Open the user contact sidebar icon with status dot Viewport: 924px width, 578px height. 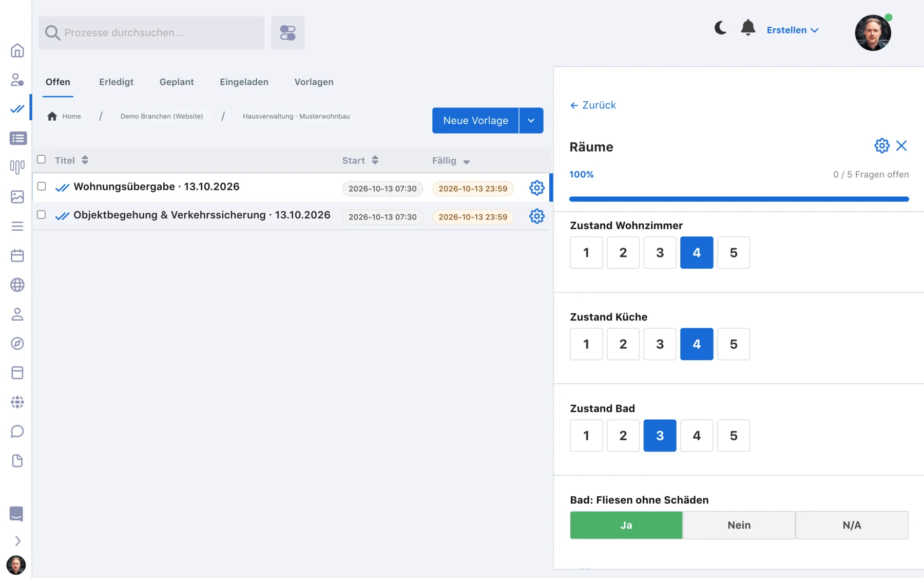coord(17,80)
